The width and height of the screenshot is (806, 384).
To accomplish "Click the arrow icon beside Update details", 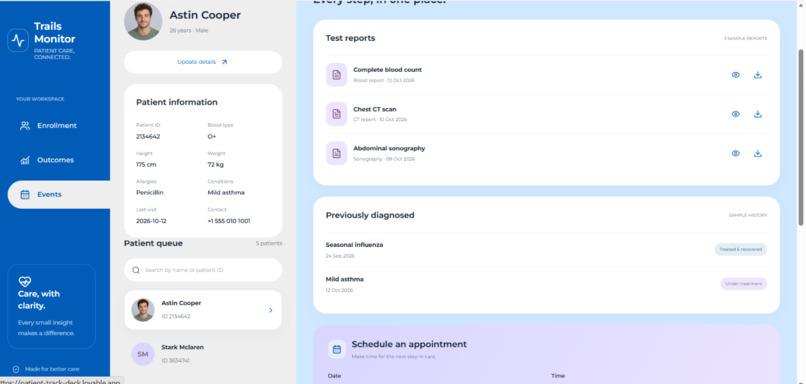I will click(224, 62).
